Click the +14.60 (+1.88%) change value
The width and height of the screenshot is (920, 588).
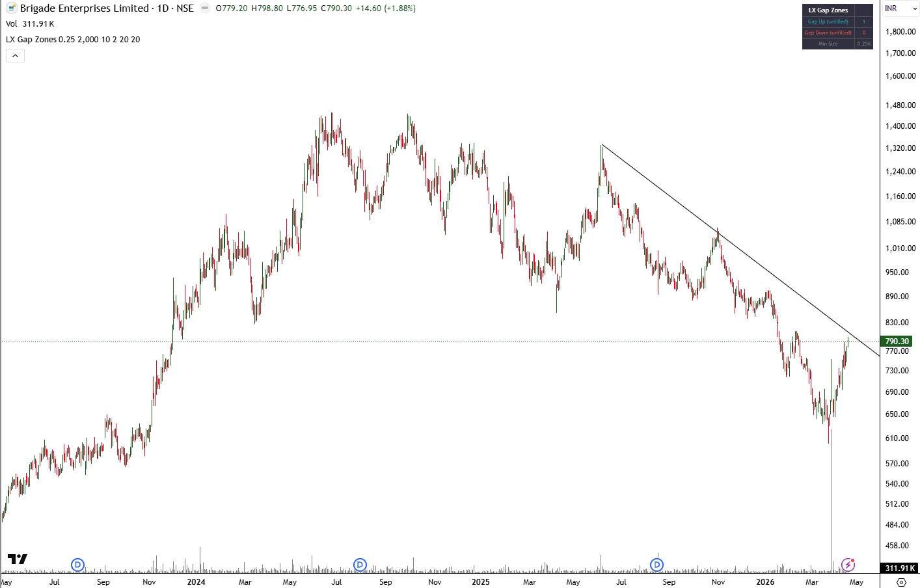tap(386, 8)
